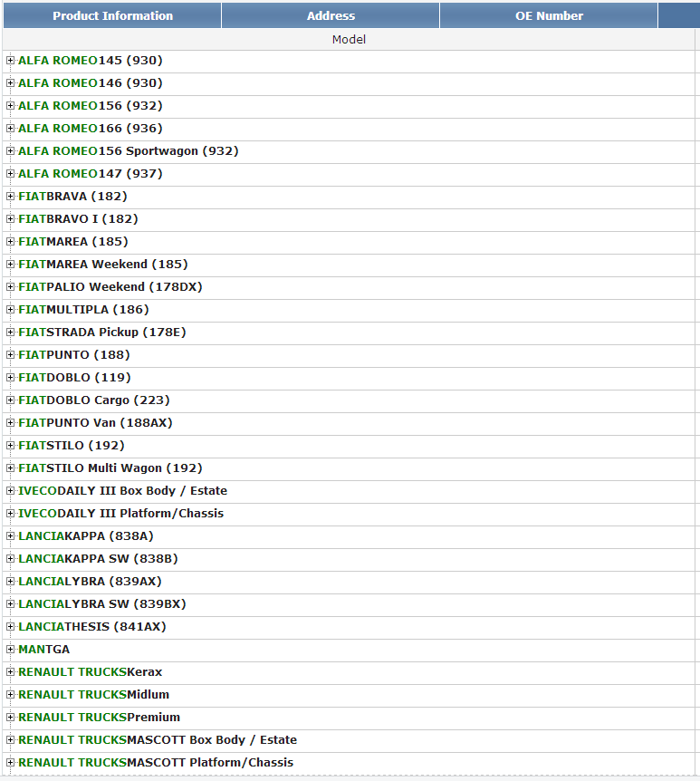700x781 pixels.
Task: Expand the ALFA ROMEO 145 (930) node
Action: point(10,61)
